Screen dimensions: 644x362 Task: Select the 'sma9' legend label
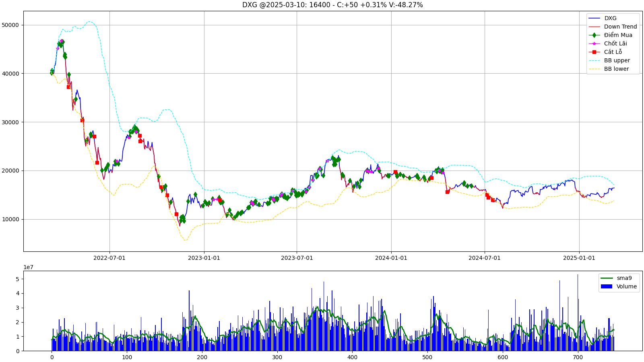[624, 278]
